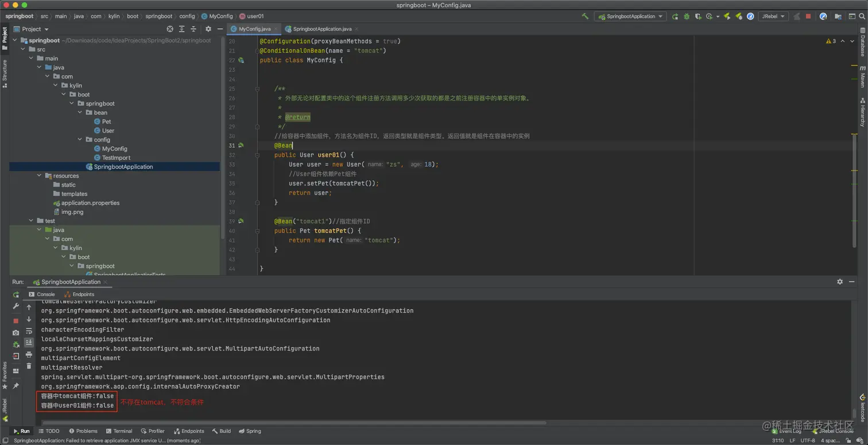The image size is (868, 445).
Task: Click bean gutter icon beside MyConfig class
Action: 241,60
